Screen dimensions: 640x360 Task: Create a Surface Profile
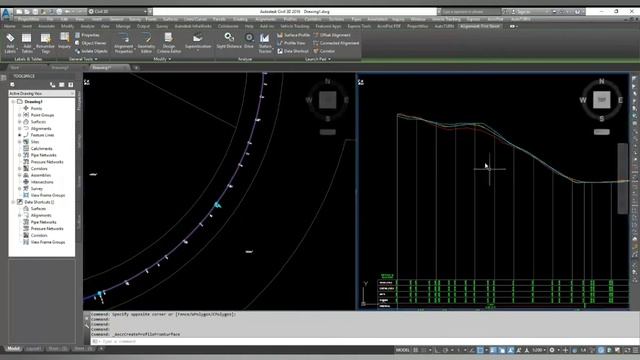coord(293,36)
